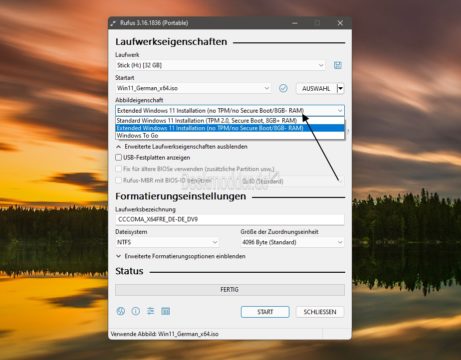
Task: Open language settings globe icon
Action: [x=120, y=311]
